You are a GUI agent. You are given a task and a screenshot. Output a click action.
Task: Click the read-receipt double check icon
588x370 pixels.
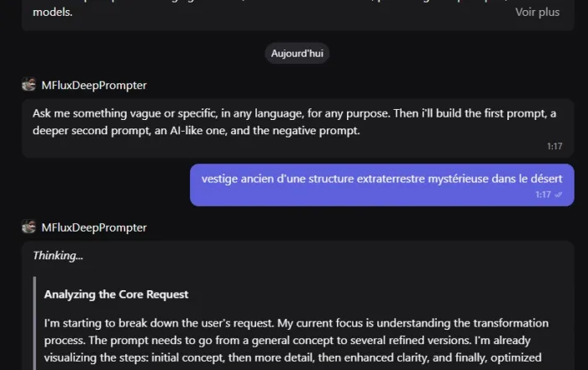point(559,195)
